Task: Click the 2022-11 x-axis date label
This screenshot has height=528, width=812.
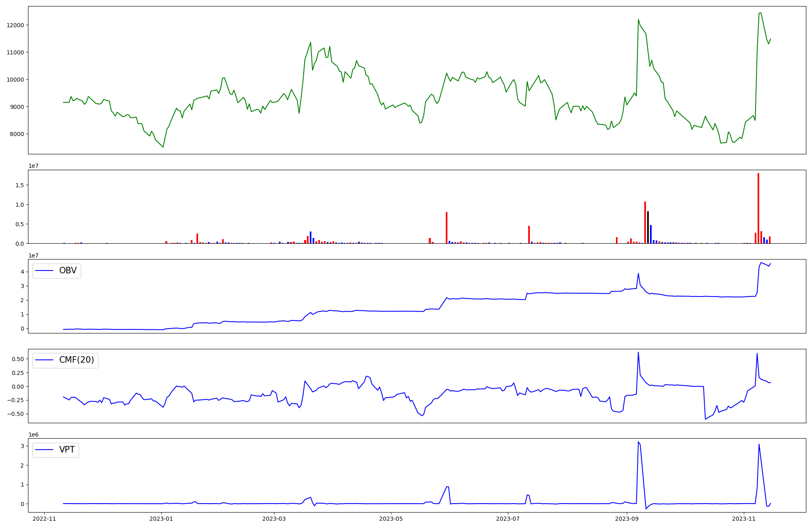Action: click(44, 519)
